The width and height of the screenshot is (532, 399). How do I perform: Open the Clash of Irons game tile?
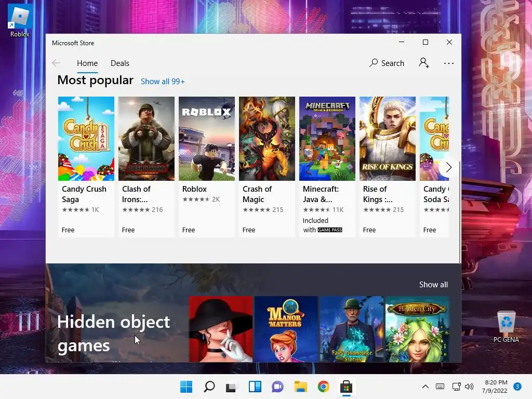[146, 166]
